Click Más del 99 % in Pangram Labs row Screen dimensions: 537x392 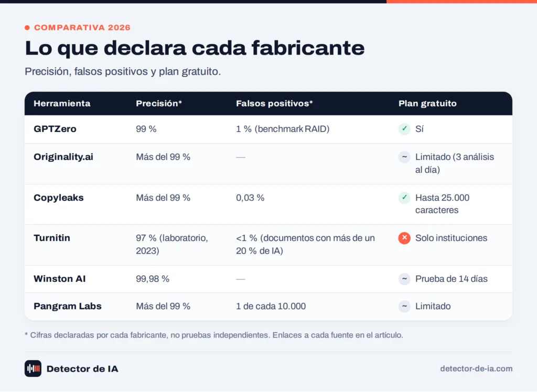[163, 306]
